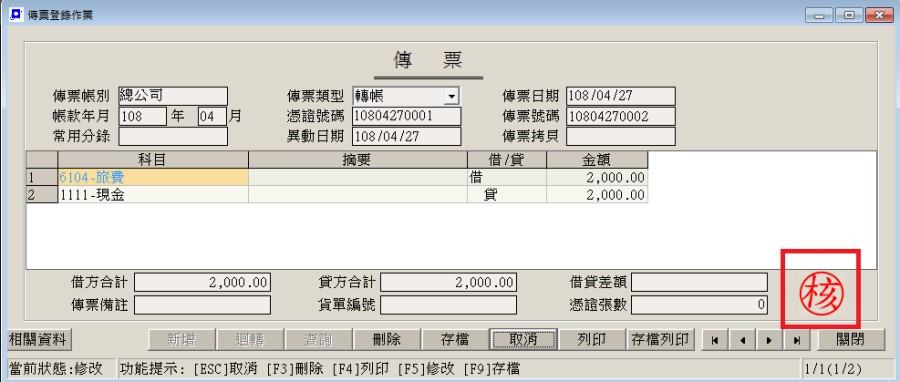The width and height of the screenshot is (900, 382).
Task: Select the 6104-旅費 account row
Action: click(x=337, y=178)
